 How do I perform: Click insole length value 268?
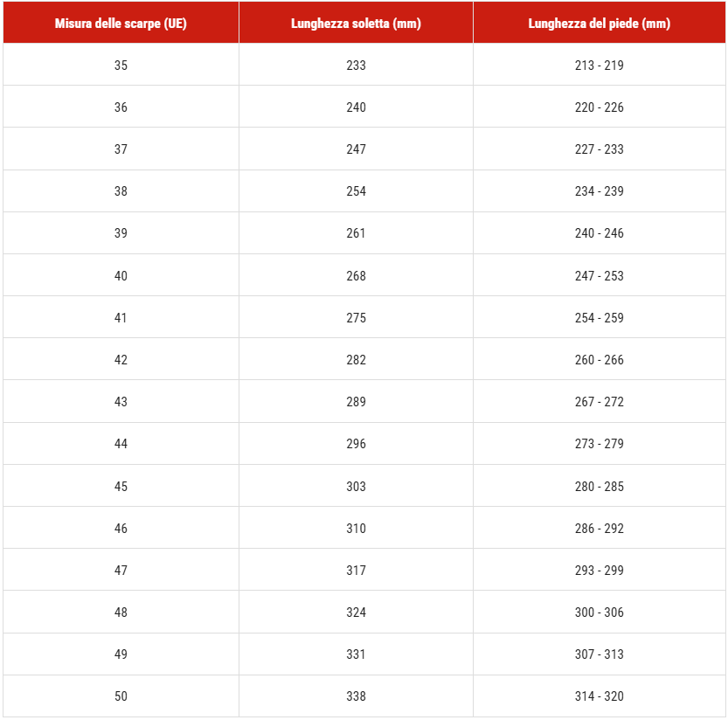[x=356, y=276]
